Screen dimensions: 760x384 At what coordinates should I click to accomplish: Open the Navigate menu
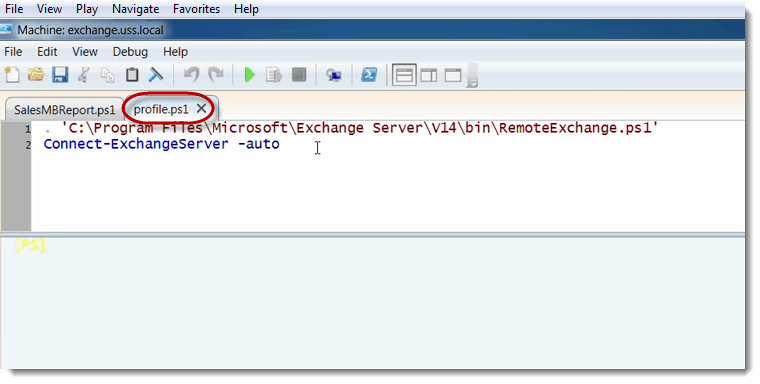(136, 9)
